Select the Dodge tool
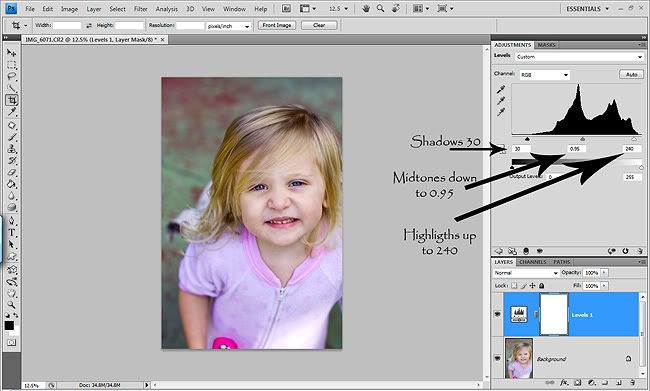650x391 pixels. pos(12,207)
